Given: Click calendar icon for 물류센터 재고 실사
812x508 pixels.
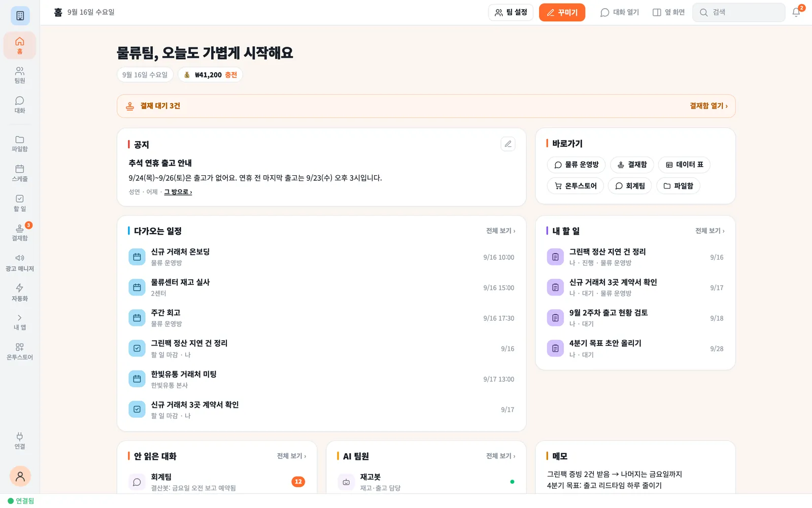Looking at the screenshot, I should click(137, 288).
